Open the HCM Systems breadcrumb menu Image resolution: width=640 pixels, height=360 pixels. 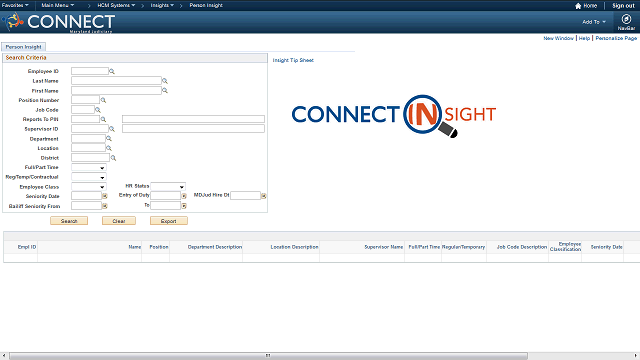click(116, 5)
